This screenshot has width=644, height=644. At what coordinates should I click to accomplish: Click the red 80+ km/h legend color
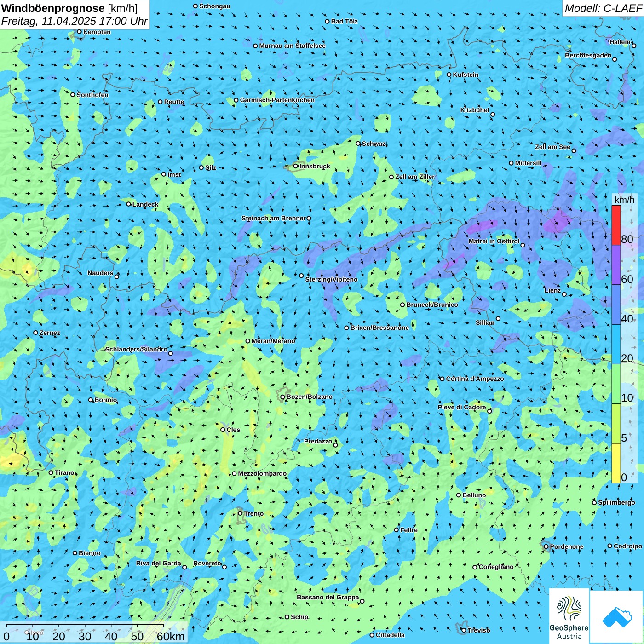pos(616,225)
